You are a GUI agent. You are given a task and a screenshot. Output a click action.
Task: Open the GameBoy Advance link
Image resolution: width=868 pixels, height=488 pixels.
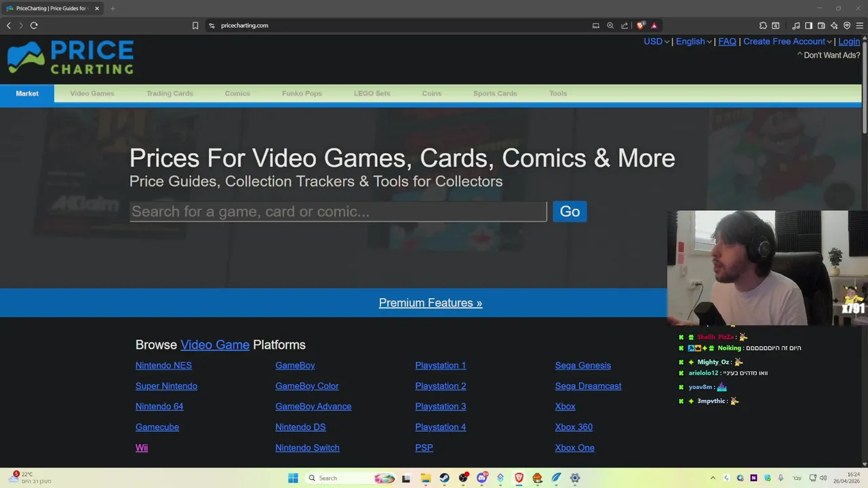313,407
